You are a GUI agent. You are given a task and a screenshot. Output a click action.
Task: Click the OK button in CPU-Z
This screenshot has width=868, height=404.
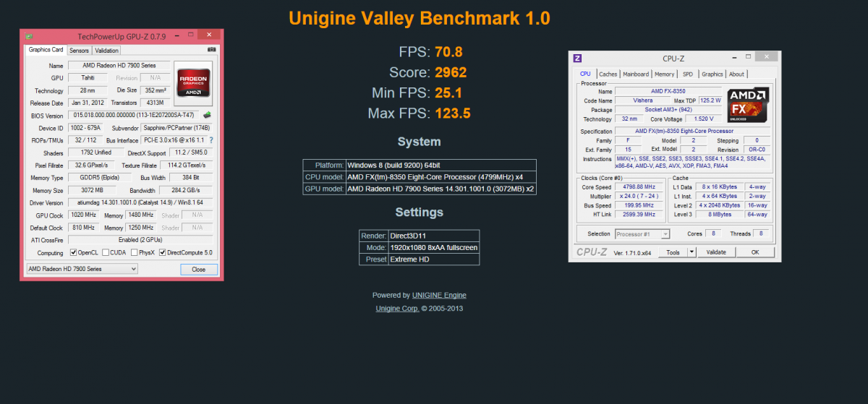[x=754, y=252]
